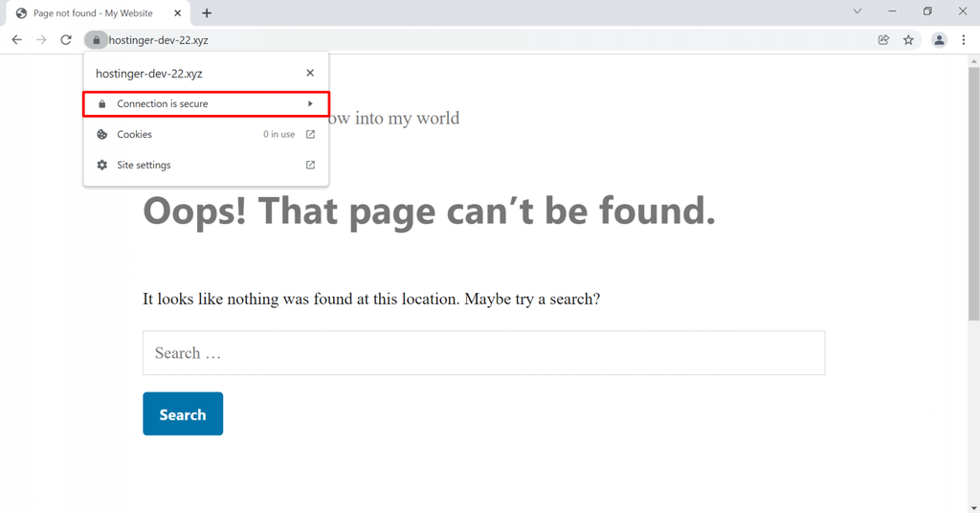Click the padlock icon in the address bar

pos(97,40)
